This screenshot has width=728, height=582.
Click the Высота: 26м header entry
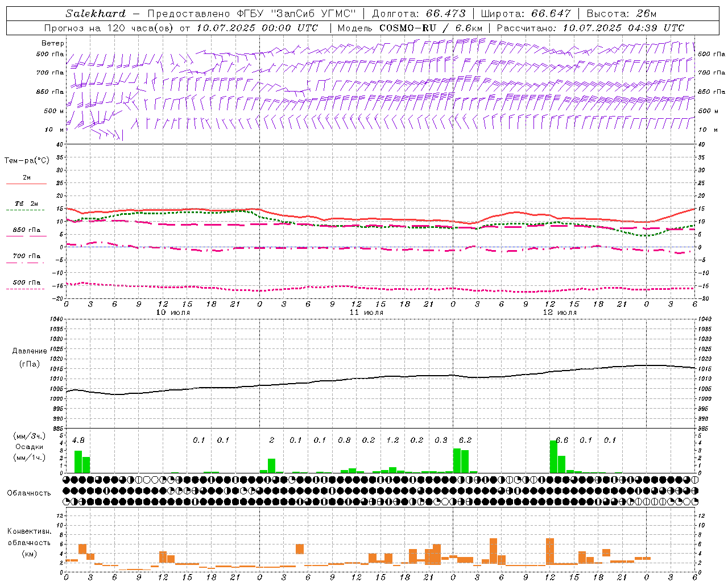tap(622, 14)
